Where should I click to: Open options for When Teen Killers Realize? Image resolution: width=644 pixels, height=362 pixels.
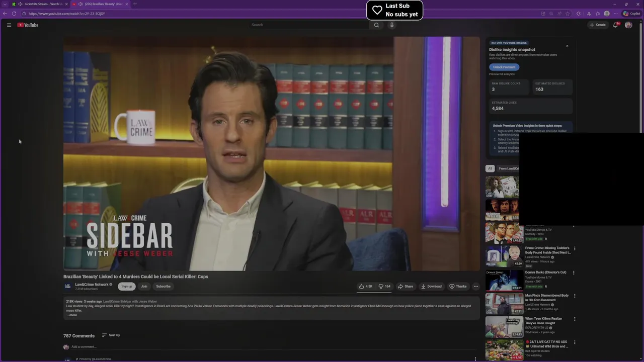pos(575,319)
